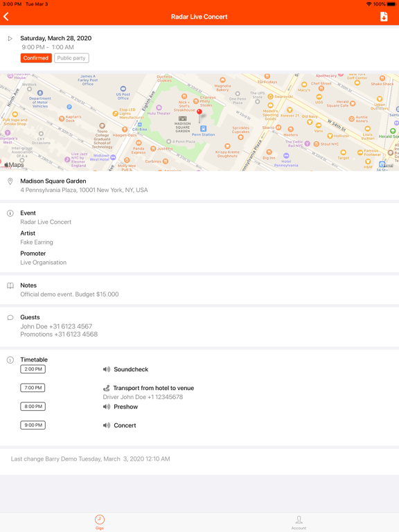This screenshot has height=532, width=399.
Task: Tap the Concert timetable entry
Action: (x=125, y=425)
